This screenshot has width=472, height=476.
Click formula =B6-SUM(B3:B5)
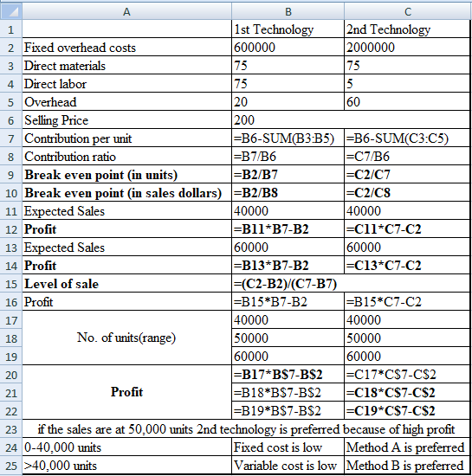click(x=288, y=138)
